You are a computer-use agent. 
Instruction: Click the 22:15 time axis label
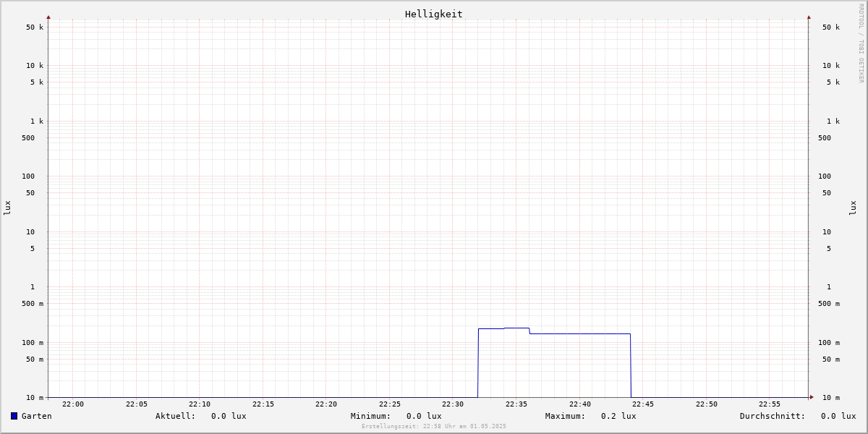pos(263,404)
